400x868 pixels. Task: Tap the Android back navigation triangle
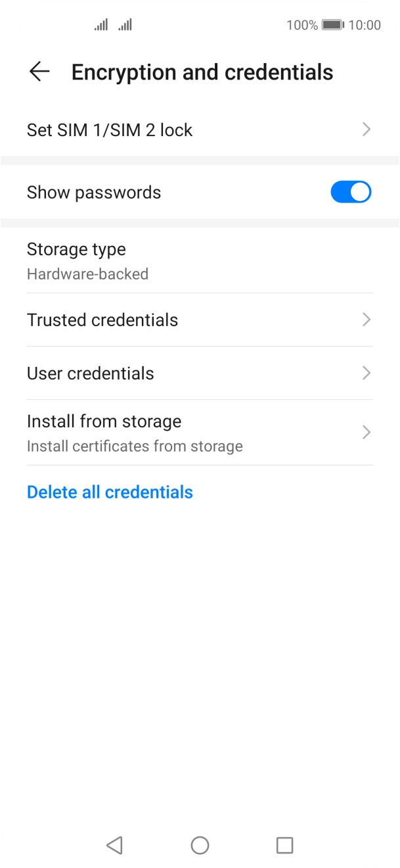(x=115, y=845)
